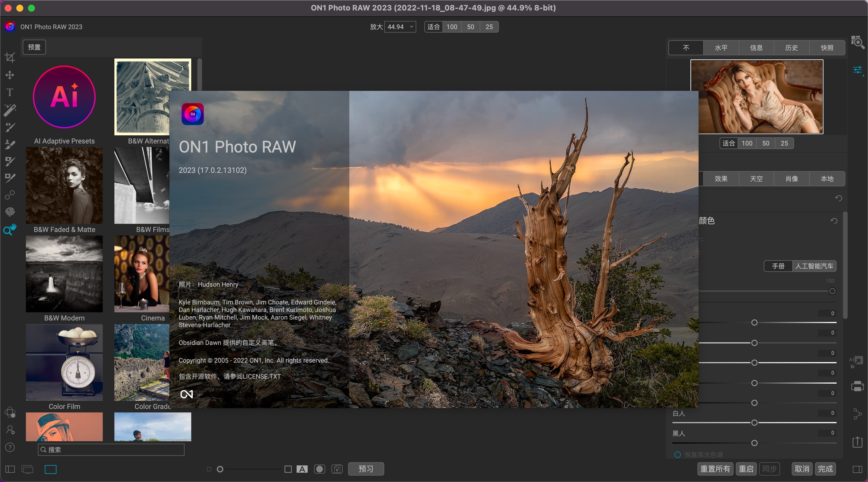Click the Help question-mark icon

pyautogui.click(x=10, y=448)
